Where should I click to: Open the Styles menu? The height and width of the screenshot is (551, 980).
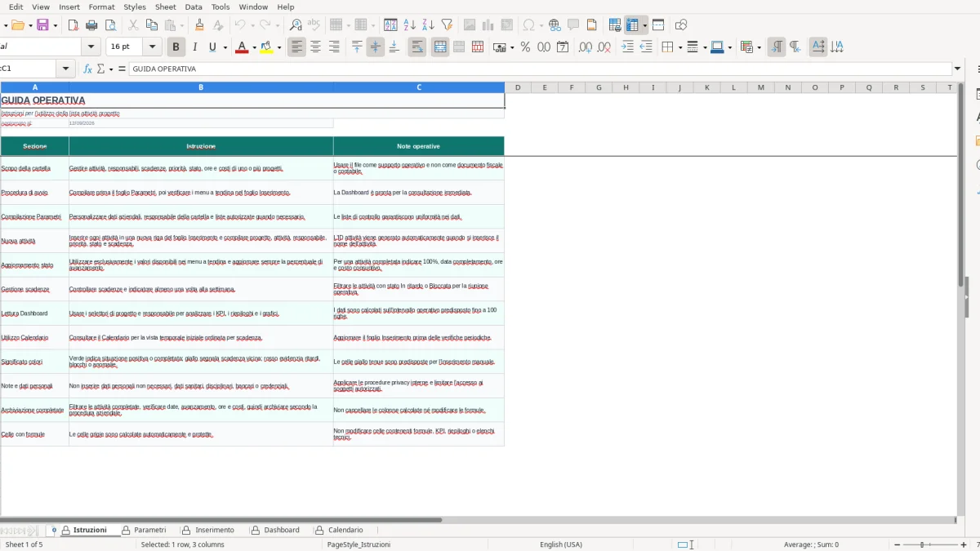[135, 7]
